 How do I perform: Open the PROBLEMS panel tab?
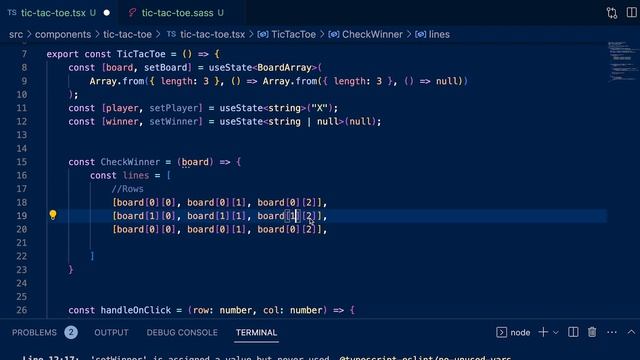34,332
